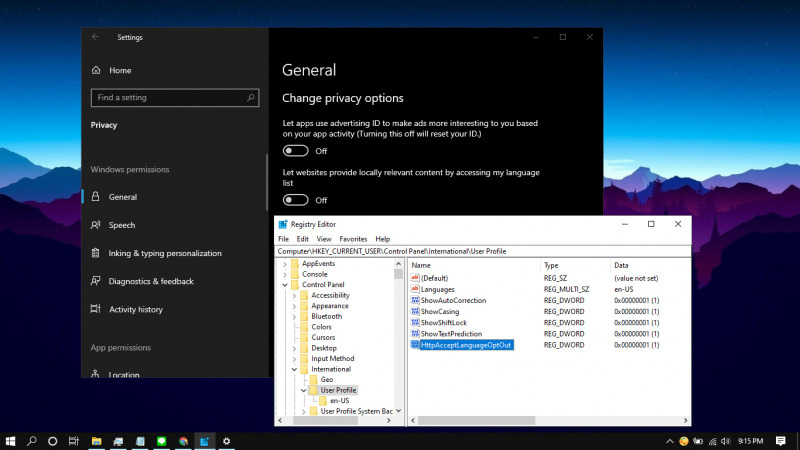Expand the Console registry key
This screenshot has width=800, height=450.
[285, 274]
